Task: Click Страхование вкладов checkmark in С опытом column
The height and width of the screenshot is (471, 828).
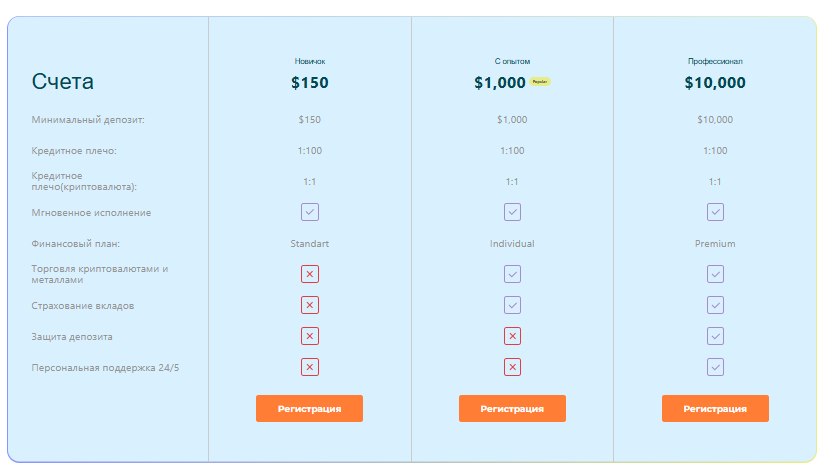Action: click(x=512, y=305)
